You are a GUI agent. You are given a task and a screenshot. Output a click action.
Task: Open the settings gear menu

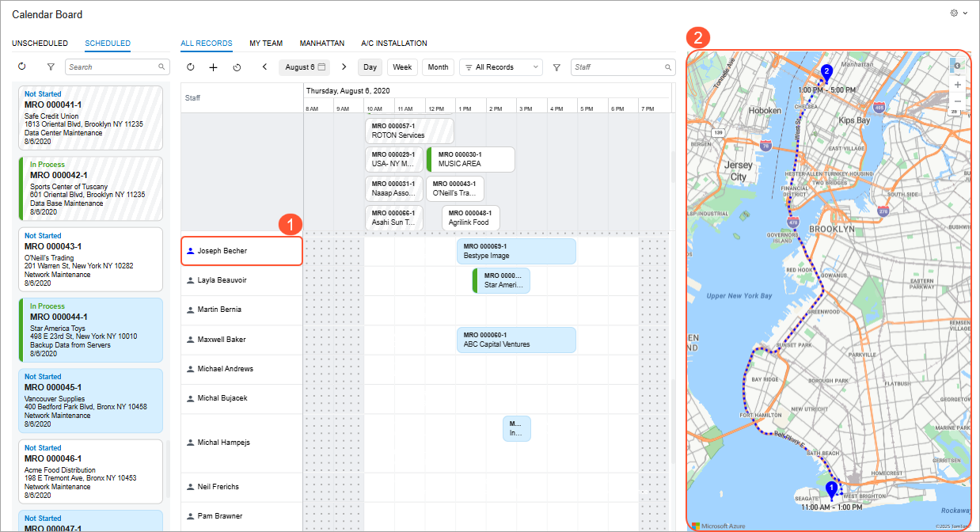(958, 13)
